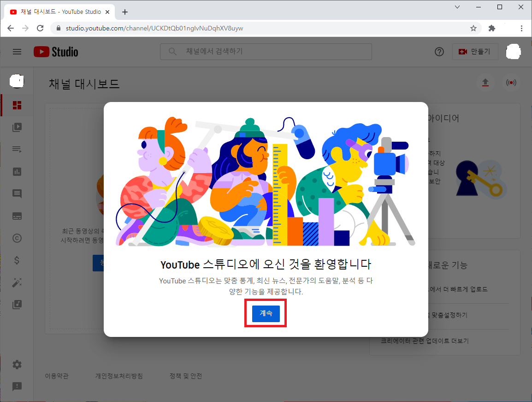
Task: Focus the 채널에서 검색하기 search field
Action: click(x=266, y=52)
